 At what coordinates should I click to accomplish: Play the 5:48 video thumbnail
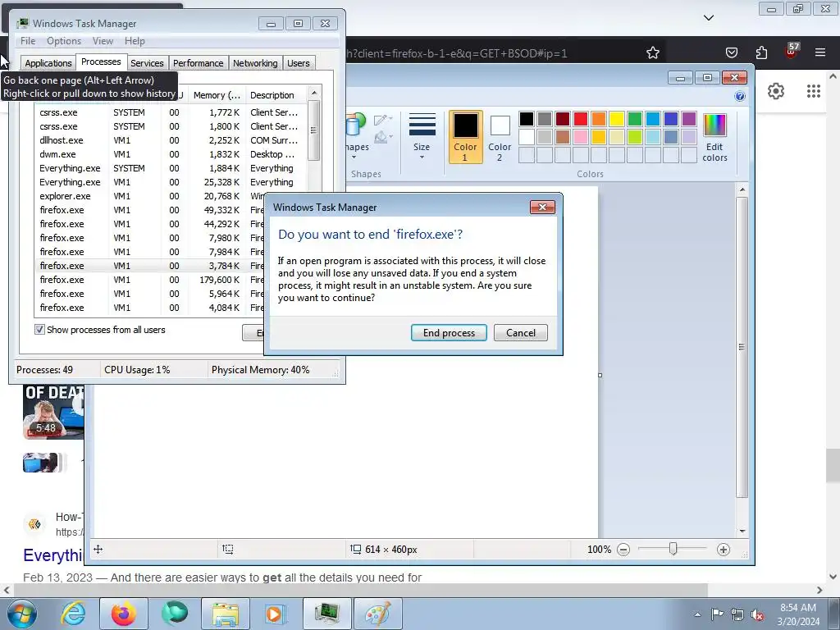pos(53,412)
